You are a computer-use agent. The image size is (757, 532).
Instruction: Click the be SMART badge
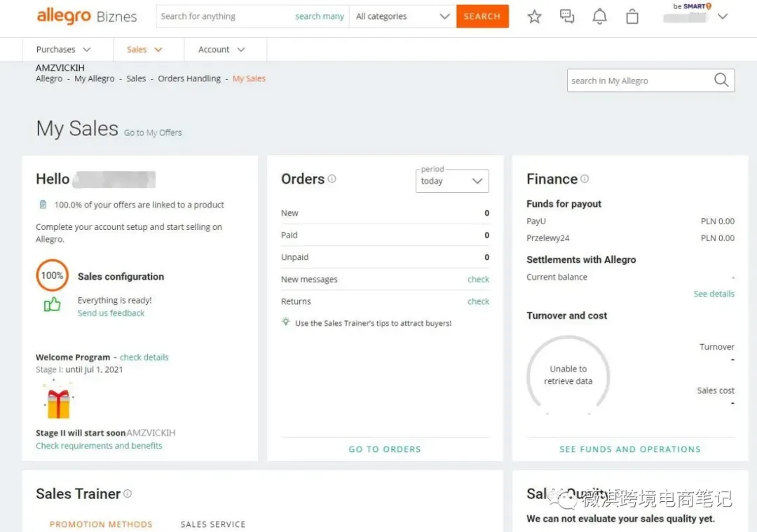[693, 6]
